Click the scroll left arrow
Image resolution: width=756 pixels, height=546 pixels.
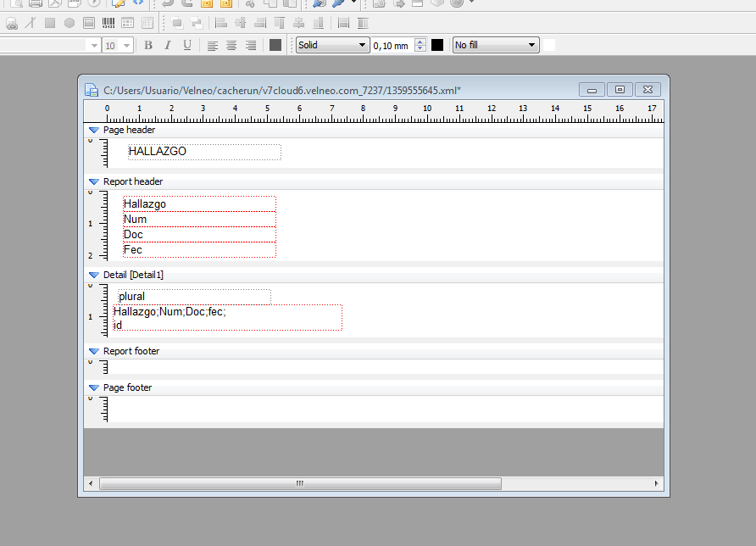[92, 483]
